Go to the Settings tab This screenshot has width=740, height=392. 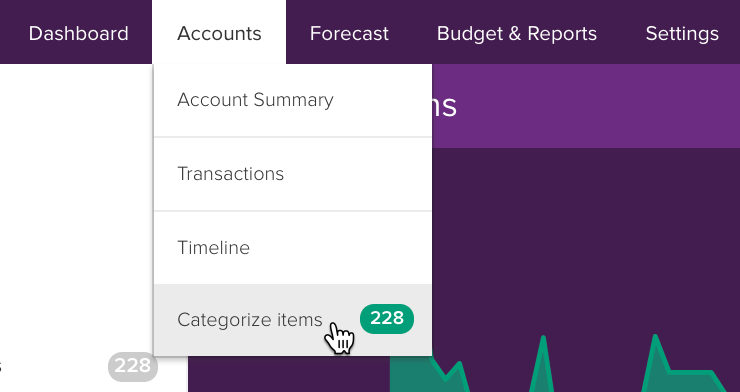click(682, 33)
